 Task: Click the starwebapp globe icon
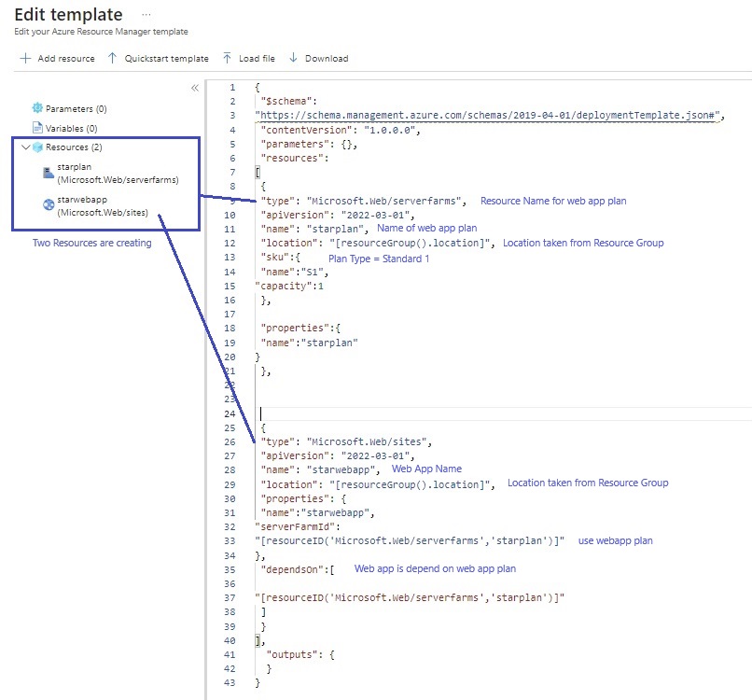pyautogui.click(x=49, y=204)
